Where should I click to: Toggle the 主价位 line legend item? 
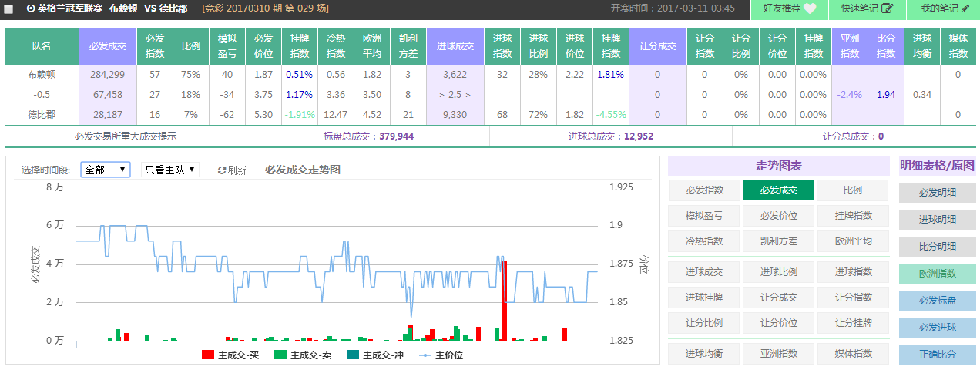[x=441, y=355]
